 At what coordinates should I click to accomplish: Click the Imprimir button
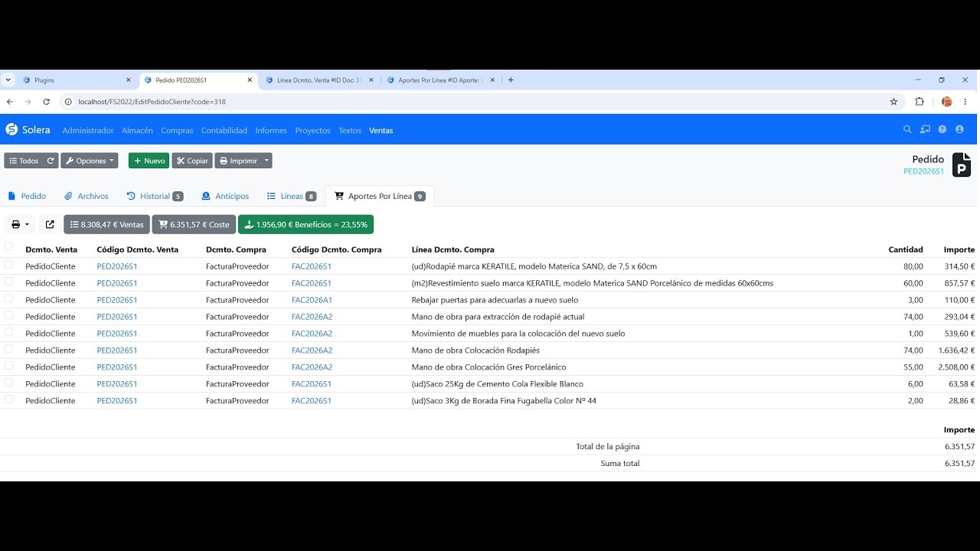238,161
